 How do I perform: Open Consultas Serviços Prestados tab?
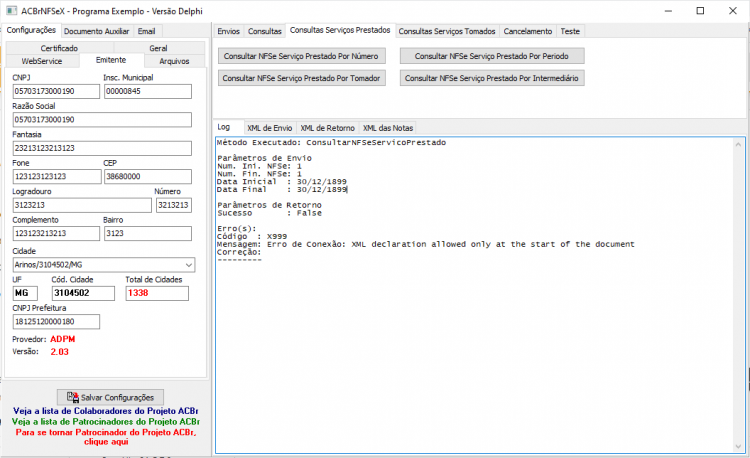(x=340, y=30)
